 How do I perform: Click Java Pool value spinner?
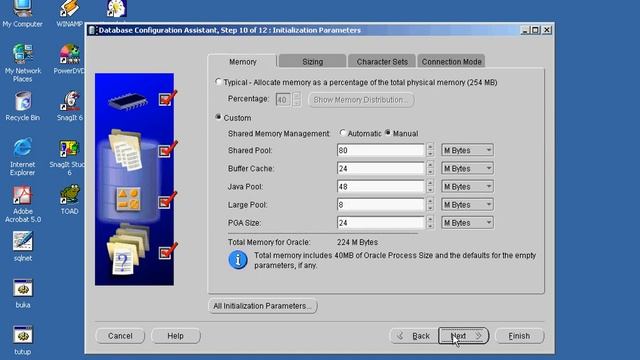coord(430,187)
